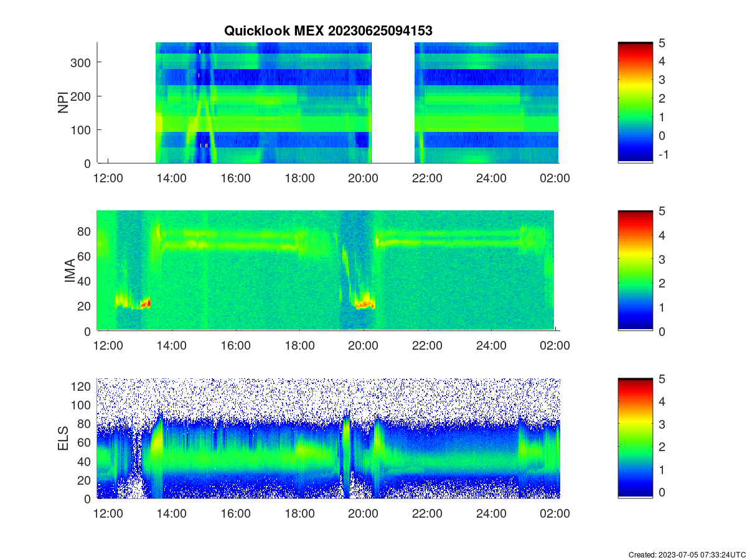
Task: Click the 22:00 tick under NPI plot
Action: pyautogui.click(x=427, y=178)
